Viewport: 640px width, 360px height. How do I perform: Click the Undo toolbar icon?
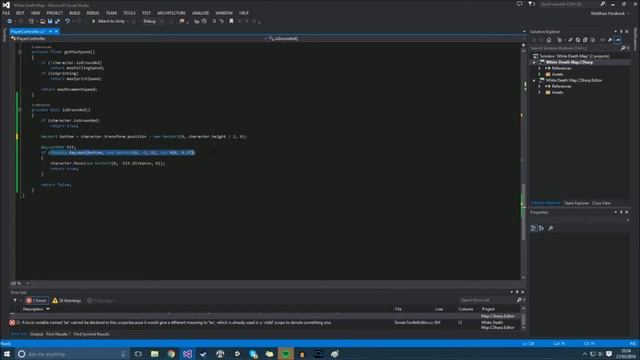[x=67, y=21]
